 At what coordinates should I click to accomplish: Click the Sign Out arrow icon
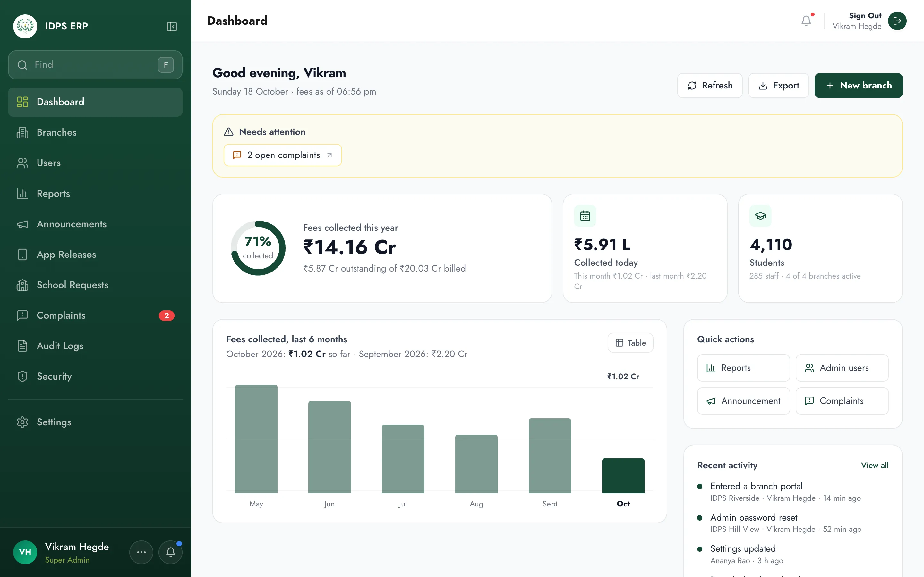click(x=897, y=21)
